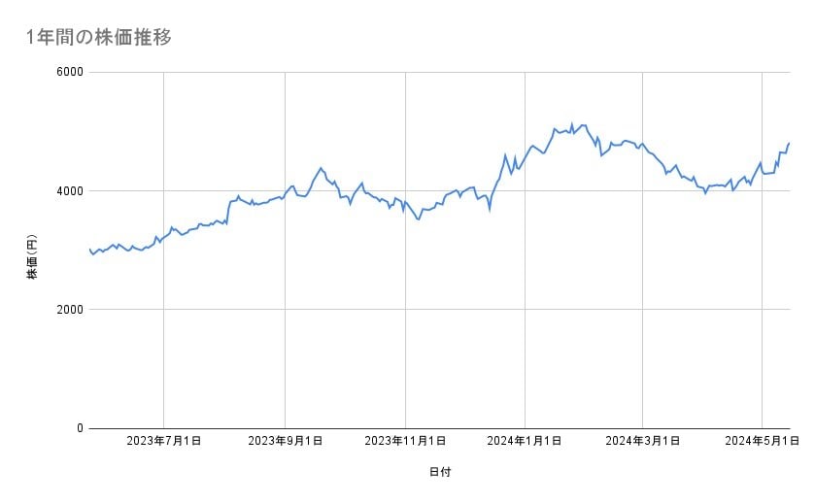The image size is (815, 504).
Task: Click the horizontal gridline at the 6000 level
Action: 437,72
